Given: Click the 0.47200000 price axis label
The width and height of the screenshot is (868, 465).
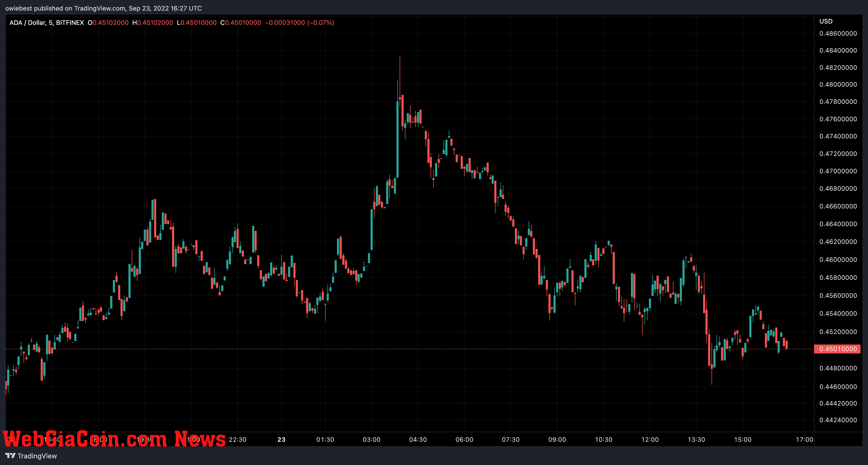Looking at the screenshot, I should coord(838,154).
